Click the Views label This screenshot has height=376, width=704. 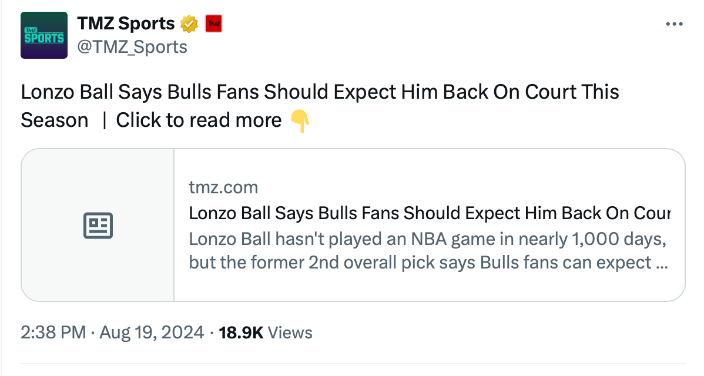(x=290, y=333)
